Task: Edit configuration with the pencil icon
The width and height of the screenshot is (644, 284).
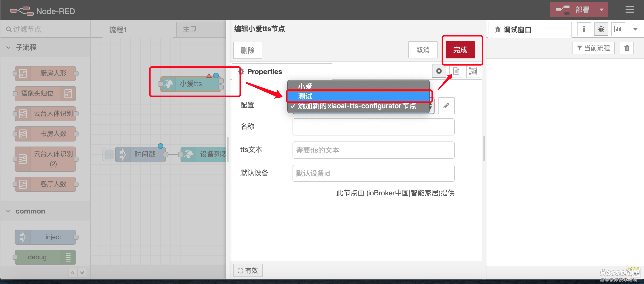Action: (446, 106)
